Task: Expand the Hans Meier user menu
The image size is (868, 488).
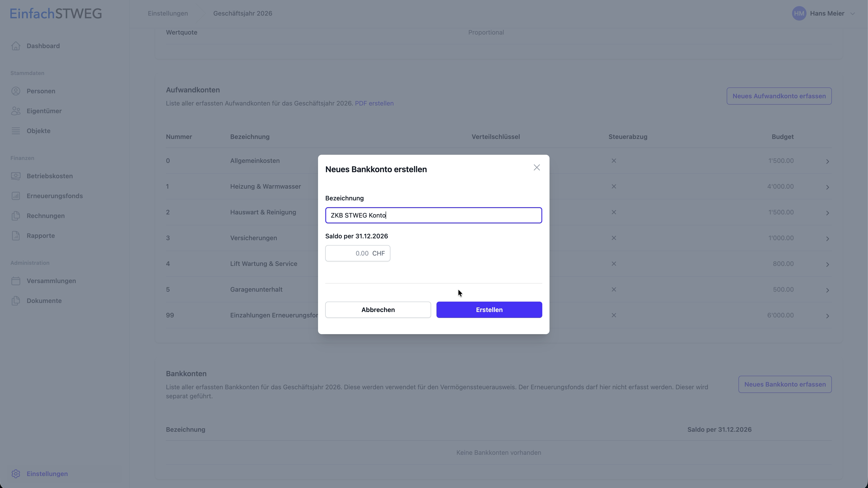Action: pyautogui.click(x=852, y=14)
